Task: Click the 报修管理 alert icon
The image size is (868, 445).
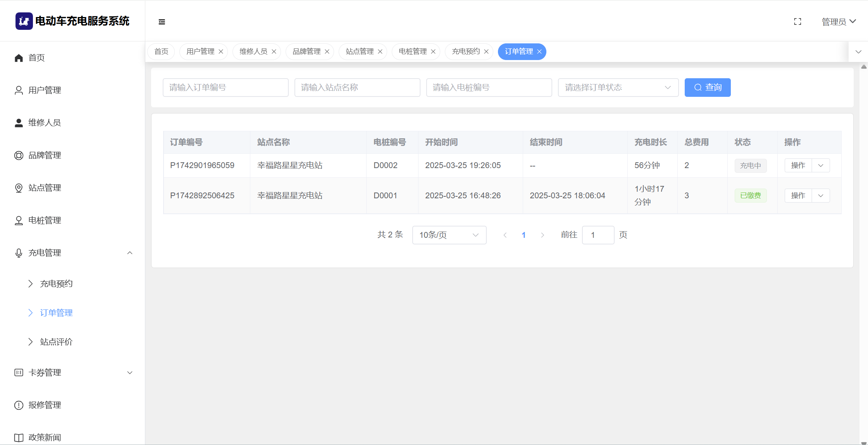Action: coord(19,405)
